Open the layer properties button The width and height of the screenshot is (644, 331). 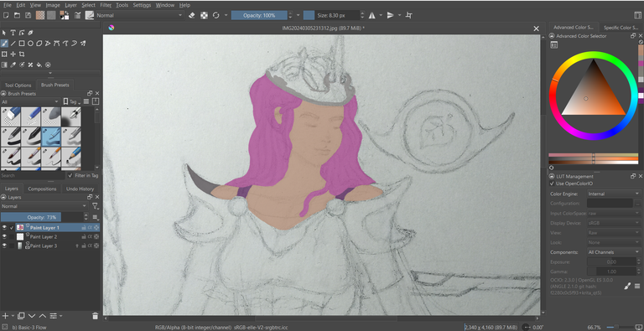click(54, 316)
